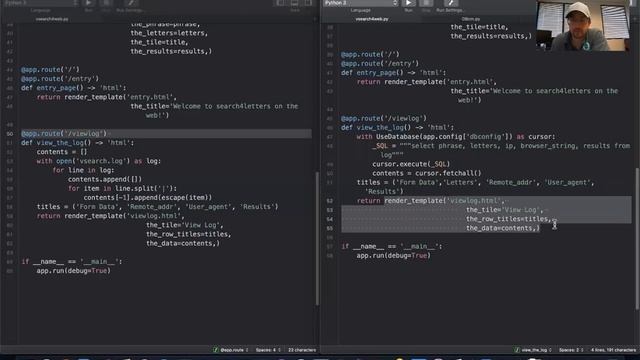Click the '_SQL = """select phrase...' line
640x360 pixels.
click(x=501, y=150)
